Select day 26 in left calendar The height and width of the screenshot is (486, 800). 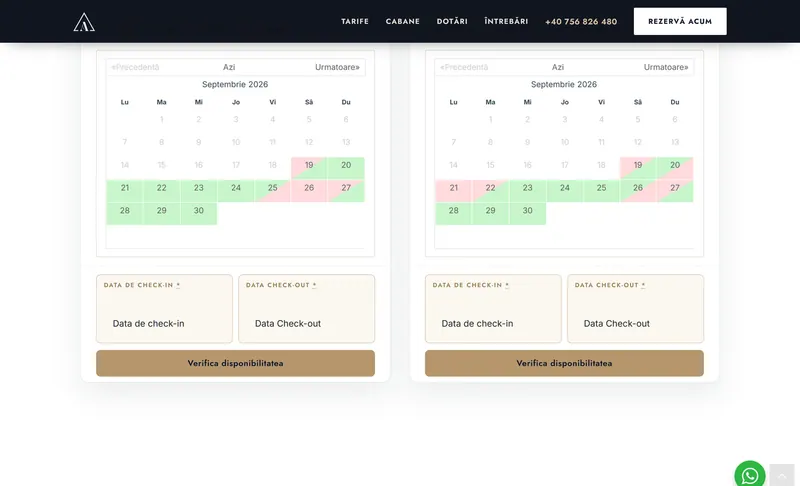pyautogui.click(x=309, y=191)
